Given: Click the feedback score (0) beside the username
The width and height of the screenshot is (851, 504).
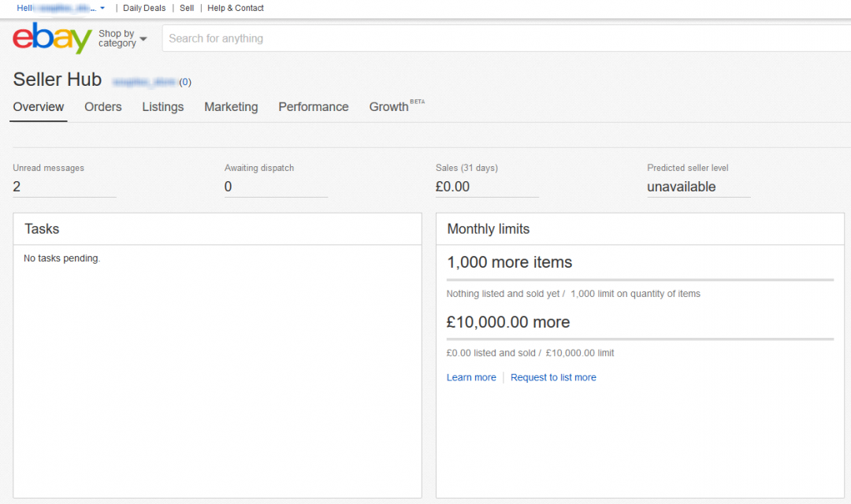Looking at the screenshot, I should pos(185,82).
